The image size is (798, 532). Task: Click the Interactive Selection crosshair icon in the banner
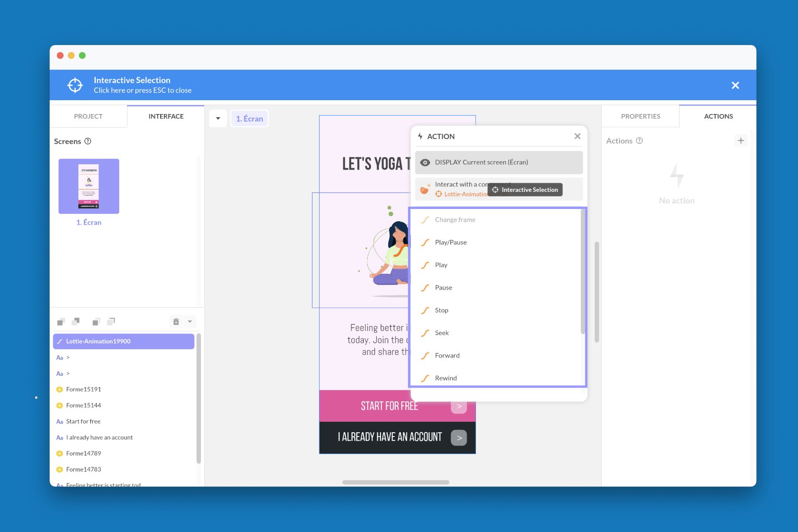(75, 85)
